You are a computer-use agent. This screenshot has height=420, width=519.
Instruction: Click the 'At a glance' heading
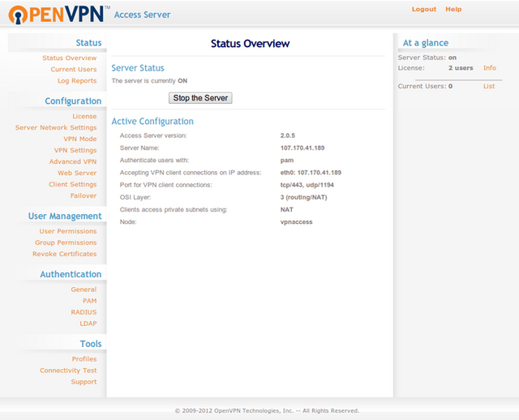pos(425,43)
